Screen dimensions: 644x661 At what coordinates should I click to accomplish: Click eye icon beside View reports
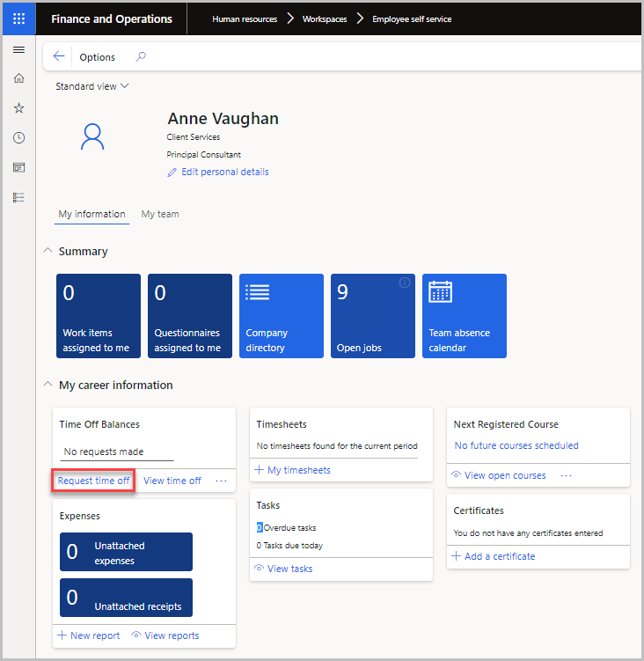(136, 635)
